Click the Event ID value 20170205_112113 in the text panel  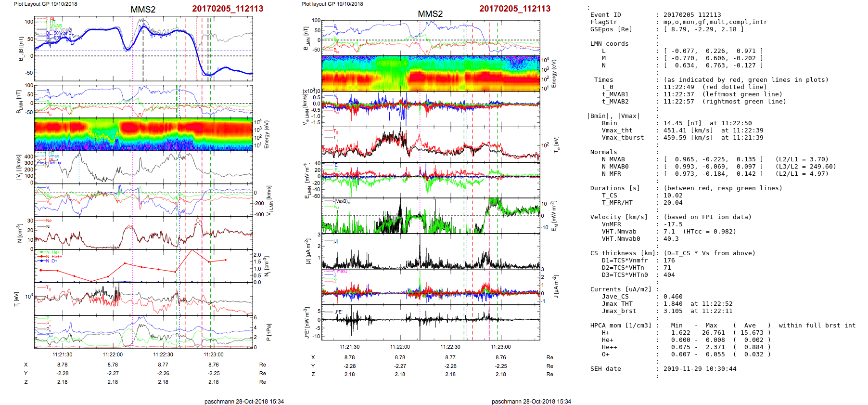pos(692,15)
